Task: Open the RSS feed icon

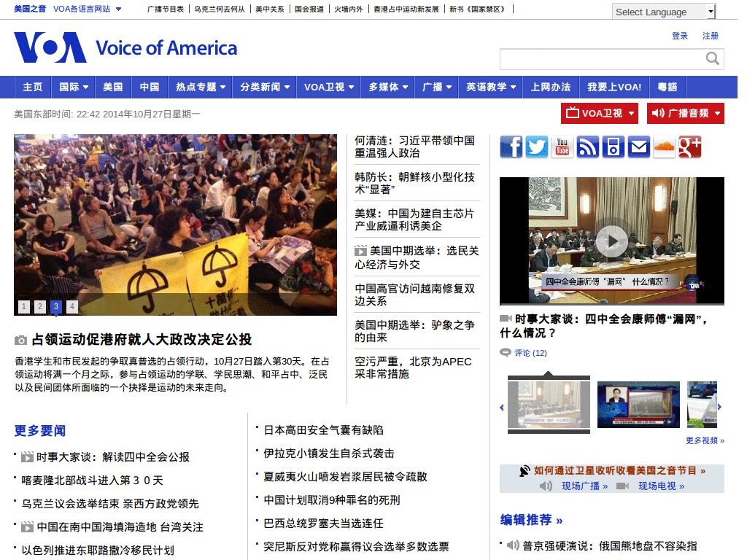Action: tap(588, 147)
